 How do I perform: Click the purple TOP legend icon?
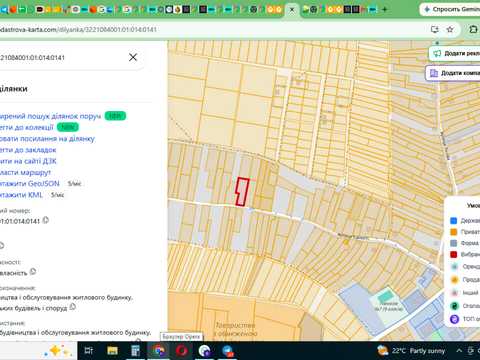click(454, 319)
